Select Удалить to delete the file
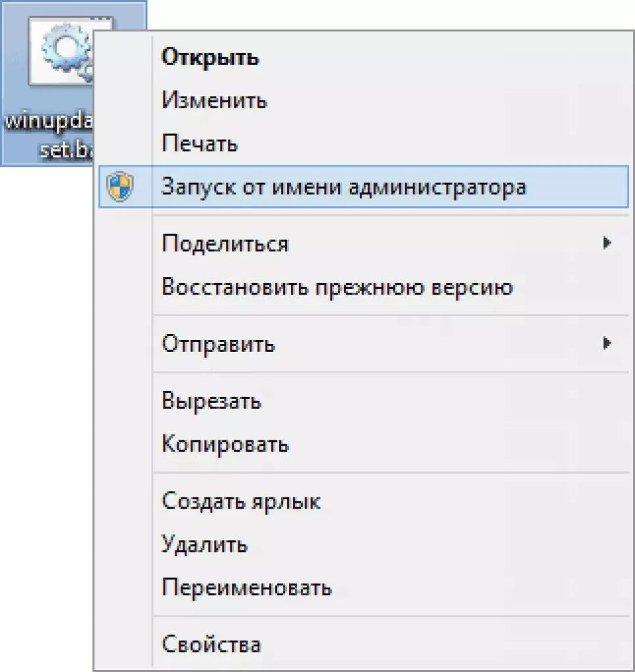The height and width of the screenshot is (672, 635). pos(363,545)
